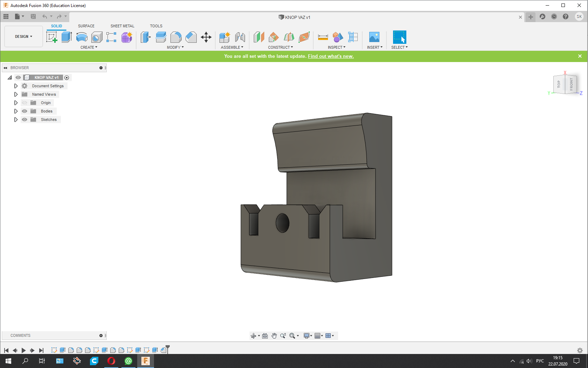
Task: Click the Opera browser taskbar icon
Action: click(111, 361)
